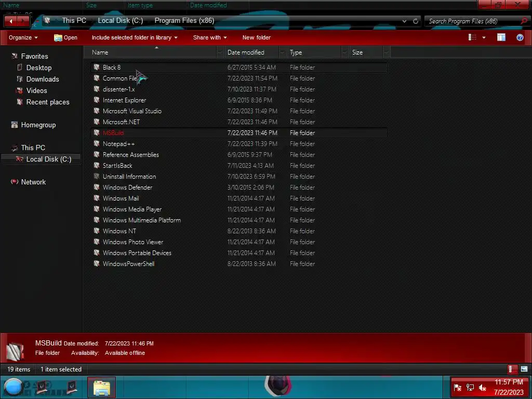Open the view options dropdown arrow

[x=484, y=37]
